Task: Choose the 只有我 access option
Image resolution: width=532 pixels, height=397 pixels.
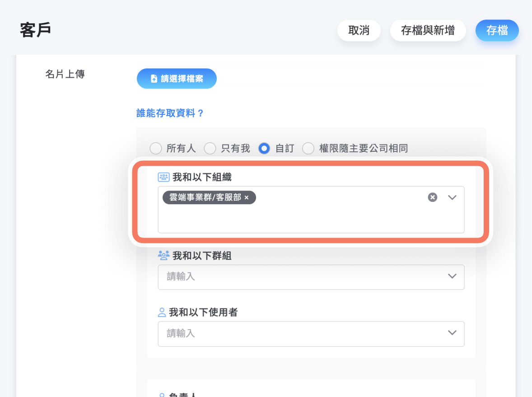Action: click(210, 149)
